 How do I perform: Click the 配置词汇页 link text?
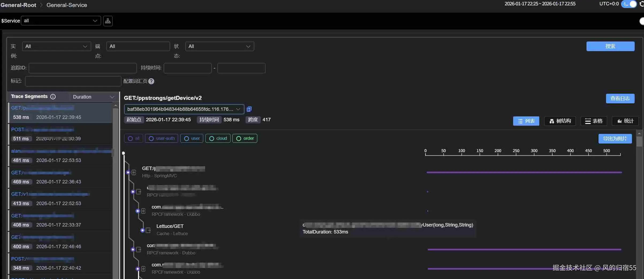135,81
